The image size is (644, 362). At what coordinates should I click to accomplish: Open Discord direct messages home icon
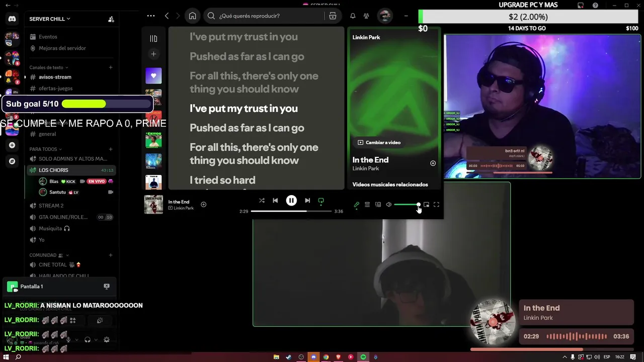pyautogui.click(x=12, y=19)
